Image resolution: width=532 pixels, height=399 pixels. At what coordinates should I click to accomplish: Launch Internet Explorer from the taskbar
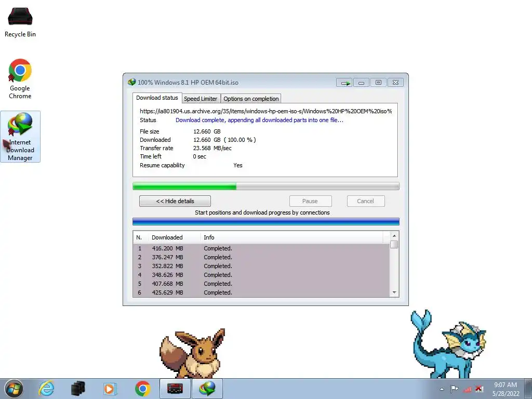(x=46, y=389)
